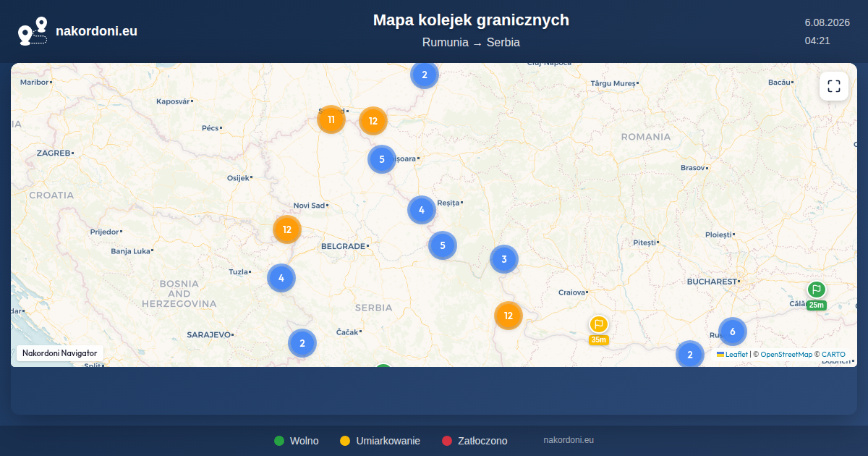This screenshot has width=868, height=456.
Task: Open the orange 12 cluster west of Craiova
Action: point(509,316)
